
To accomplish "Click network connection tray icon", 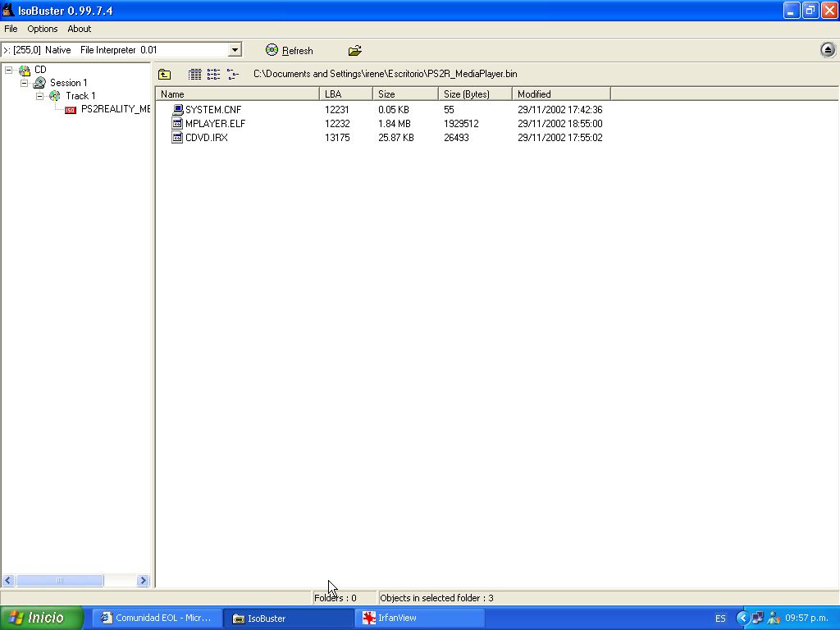I will tap(757, 619).
